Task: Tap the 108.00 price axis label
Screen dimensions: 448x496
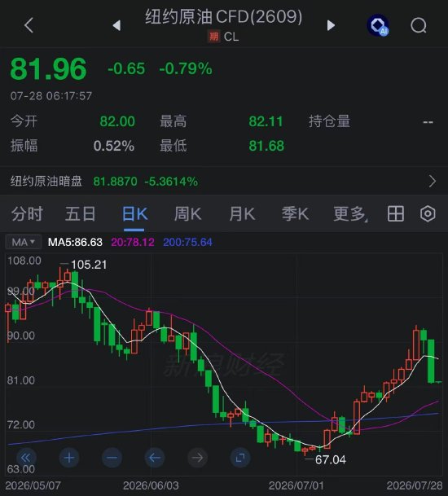Action: 24,261
